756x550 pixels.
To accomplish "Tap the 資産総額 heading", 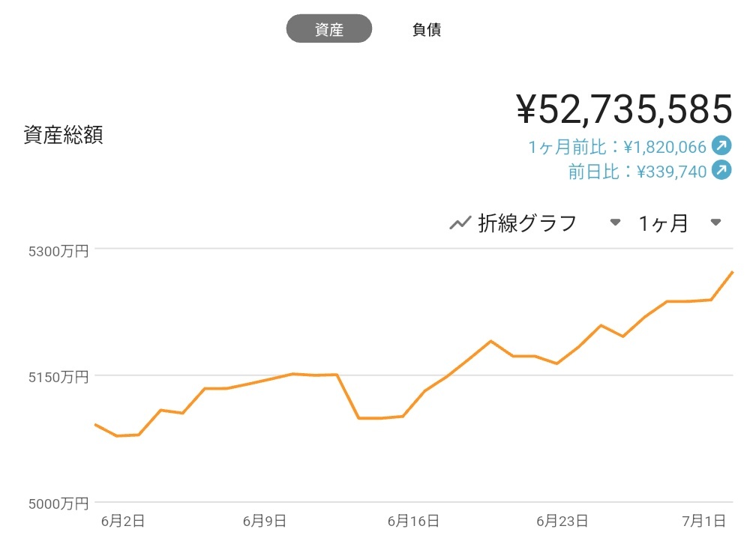I will pyautogui.click(x=63, y=135).
